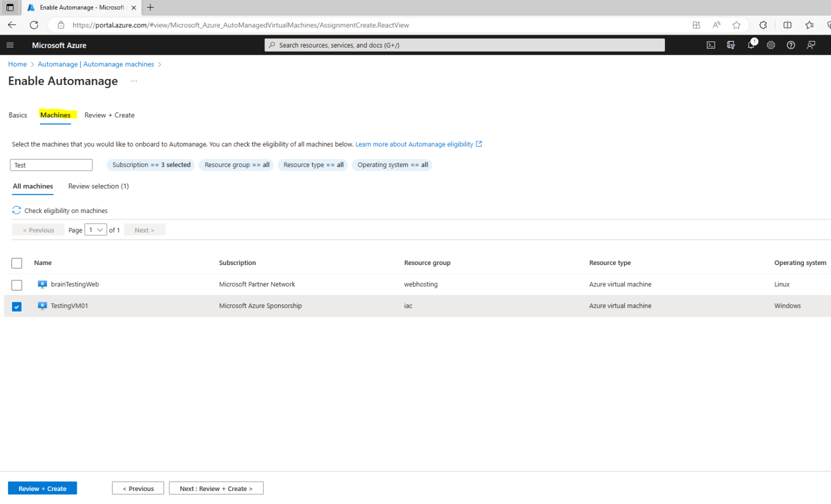Click inside the machine search box containing Test
Screen dimensions: 831x504
click(51, 165)
